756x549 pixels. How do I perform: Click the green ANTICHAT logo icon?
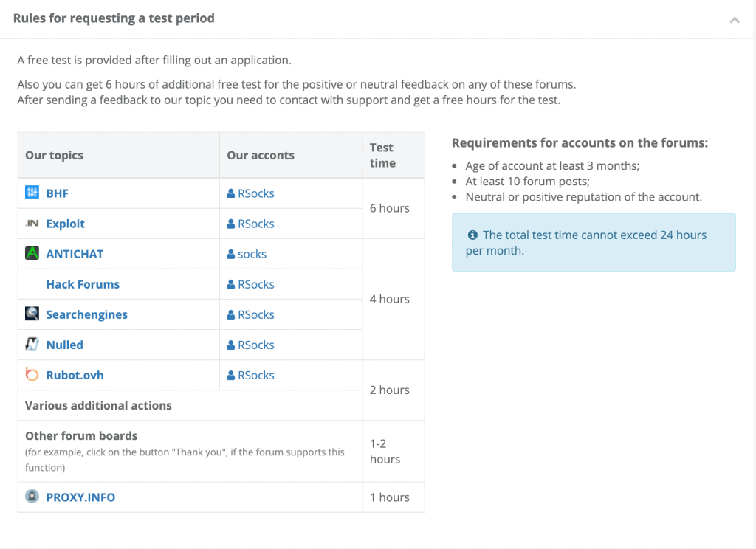click(32, 253)
